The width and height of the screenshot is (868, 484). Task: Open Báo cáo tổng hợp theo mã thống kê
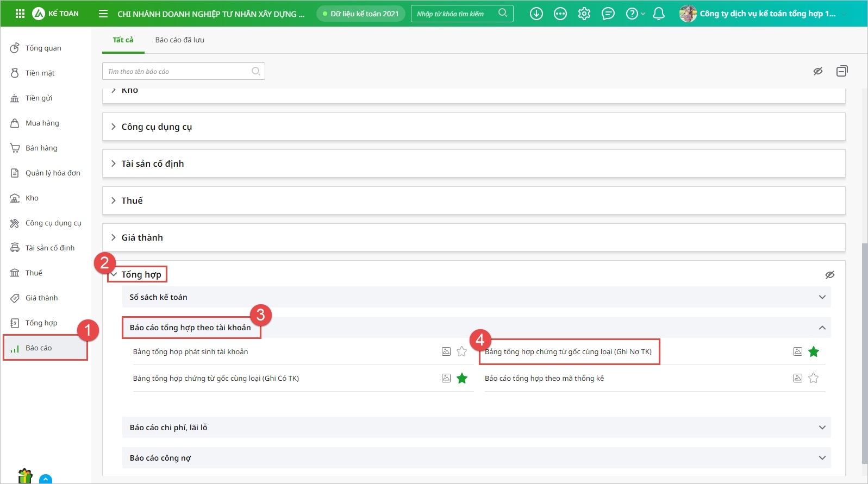coord(544,379)
